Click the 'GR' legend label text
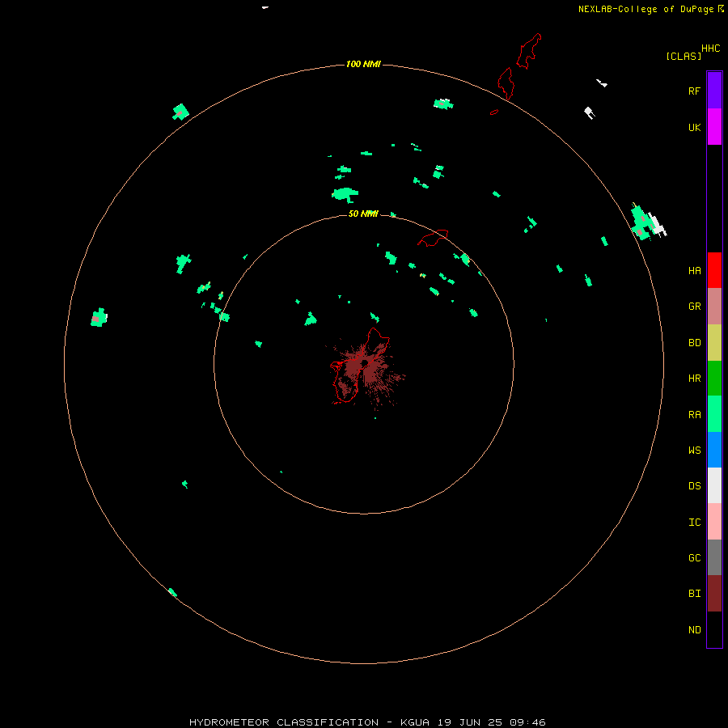Image resolution: width=728 pixels, height=728 pixels. pos(694,307)
